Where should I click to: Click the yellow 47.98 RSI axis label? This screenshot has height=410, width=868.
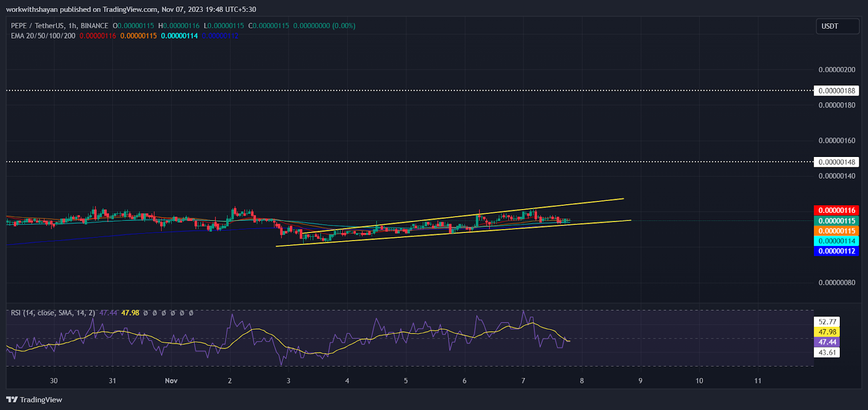click(x=827, y=332)
